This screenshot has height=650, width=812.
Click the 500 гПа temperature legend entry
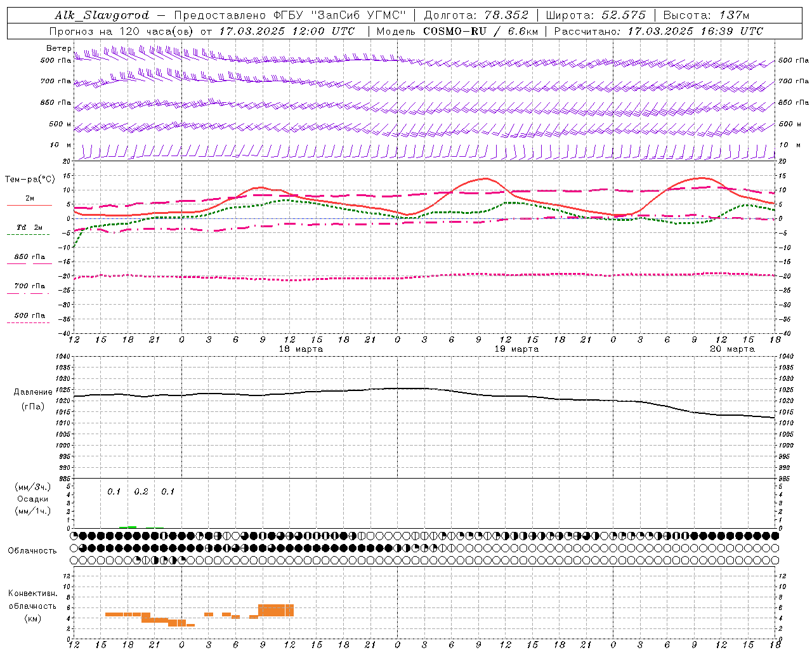[x=29, y=315]
